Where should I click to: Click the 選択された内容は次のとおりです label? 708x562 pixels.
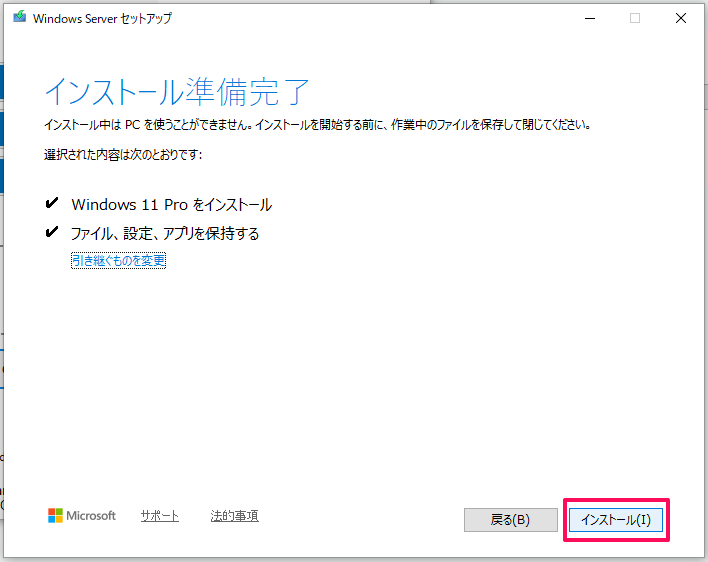123,155
